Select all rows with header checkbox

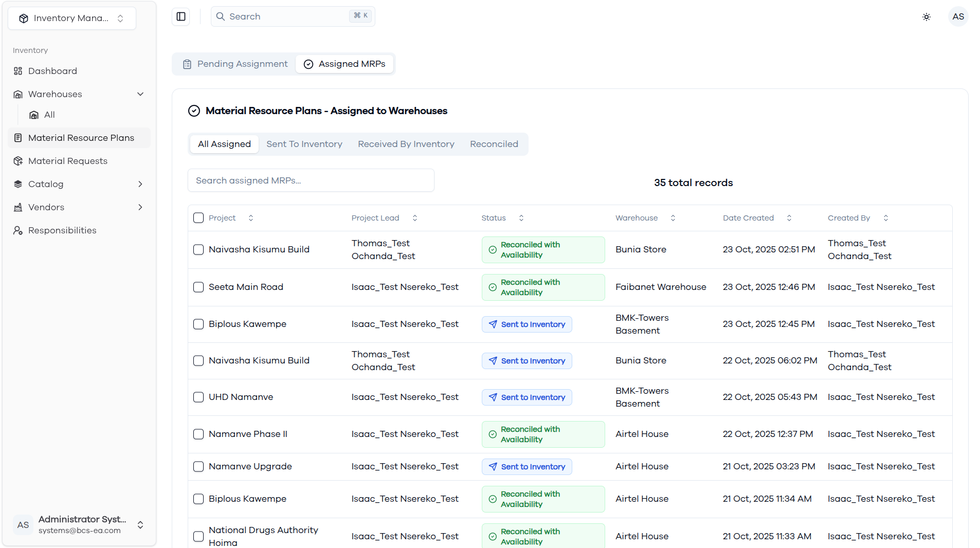click(198, 218)
